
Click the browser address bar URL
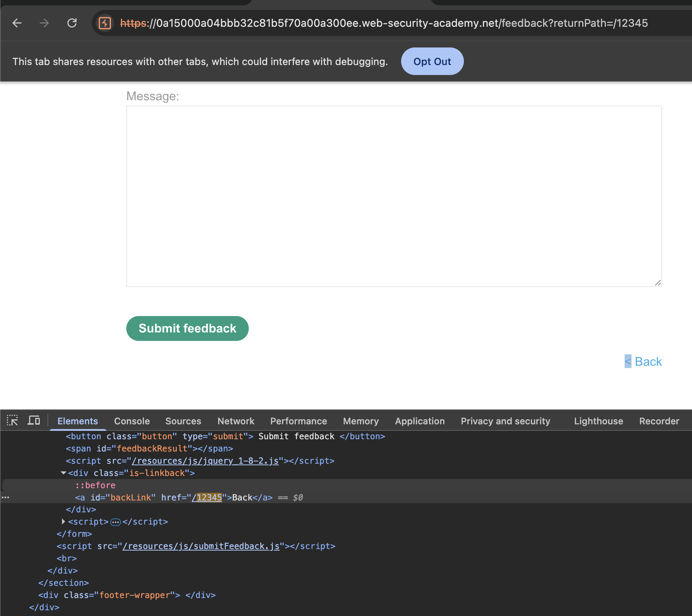point(384,23)
